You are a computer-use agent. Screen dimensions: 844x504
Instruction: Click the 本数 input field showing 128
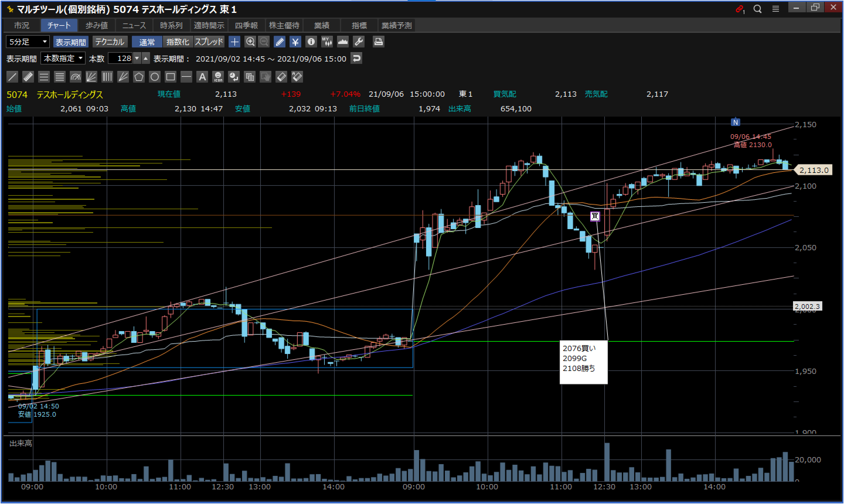[x=120, y=58]
